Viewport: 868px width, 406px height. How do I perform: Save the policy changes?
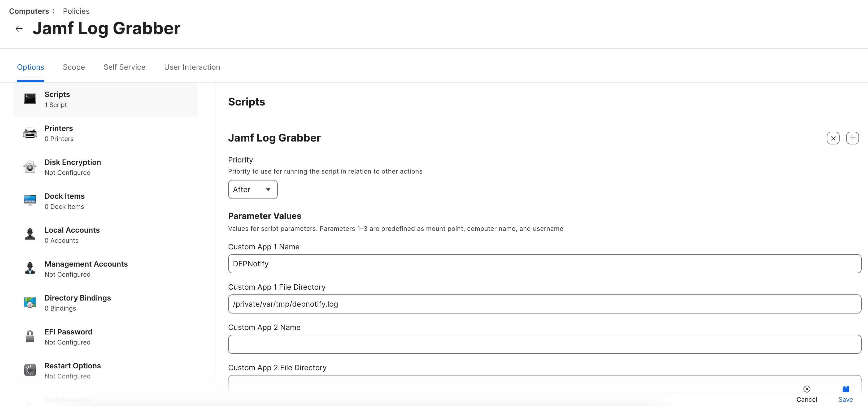click(x=845, y=394)
